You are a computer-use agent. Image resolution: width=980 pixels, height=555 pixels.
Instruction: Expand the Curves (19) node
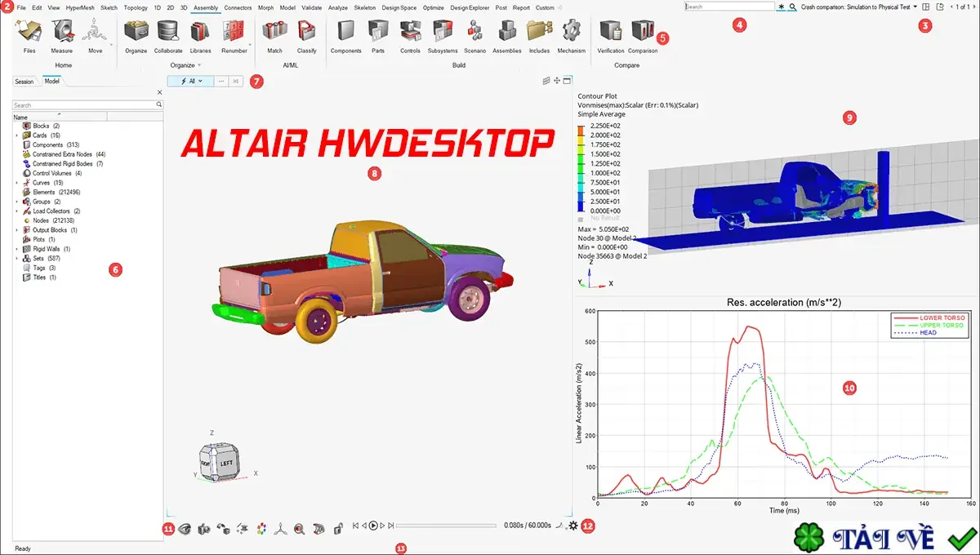[x=17, y=183]
